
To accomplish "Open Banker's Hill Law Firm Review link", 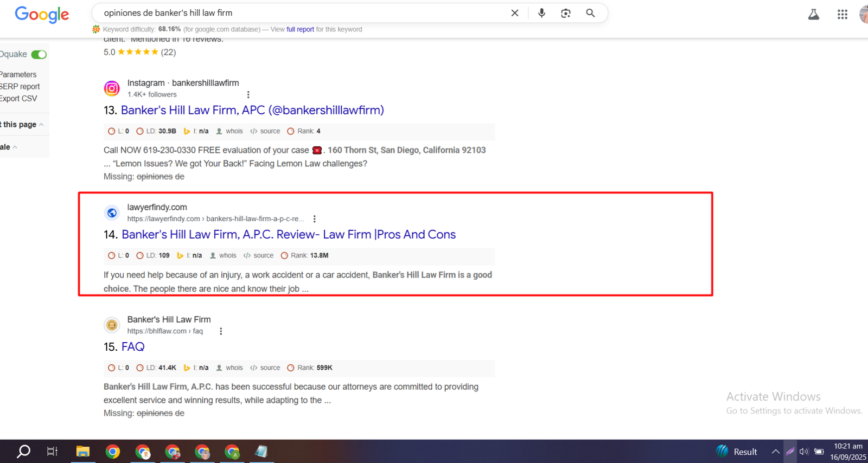I will tap(288, 235).
